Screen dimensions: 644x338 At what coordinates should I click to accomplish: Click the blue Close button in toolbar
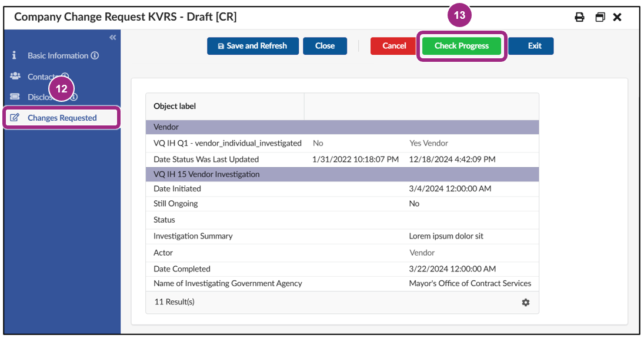325,46
